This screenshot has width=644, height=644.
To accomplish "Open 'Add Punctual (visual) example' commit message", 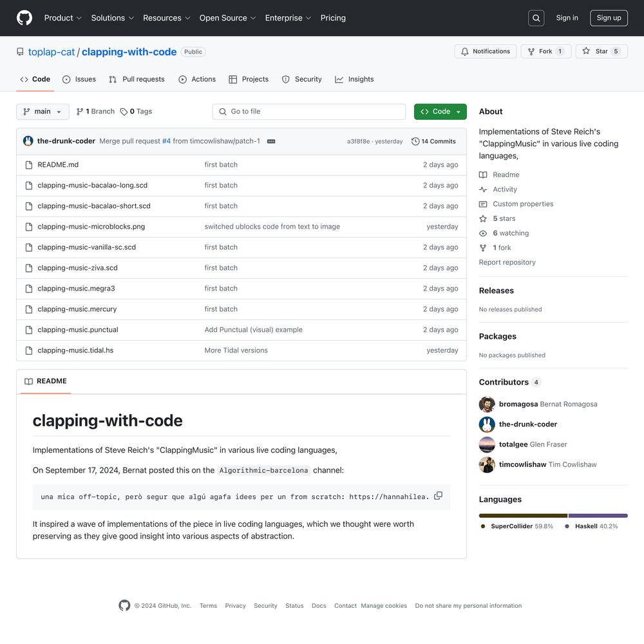I will click(x=253, y=330).
